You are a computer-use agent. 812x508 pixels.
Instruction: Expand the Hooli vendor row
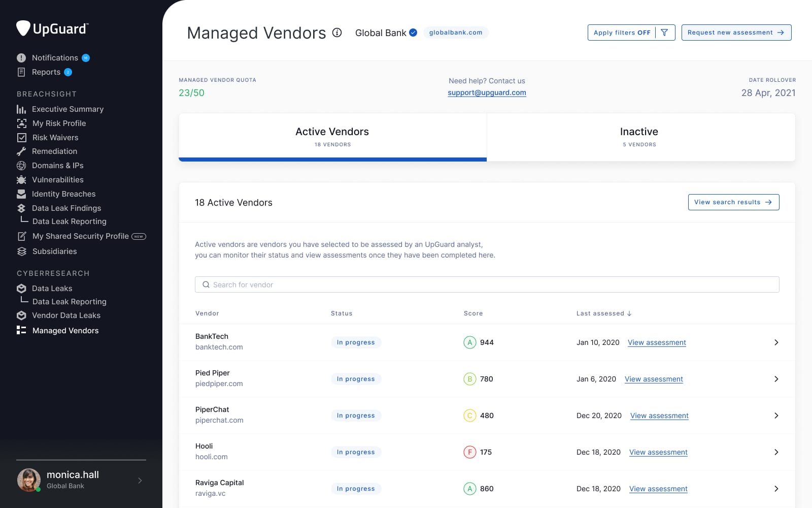[776, 452]
